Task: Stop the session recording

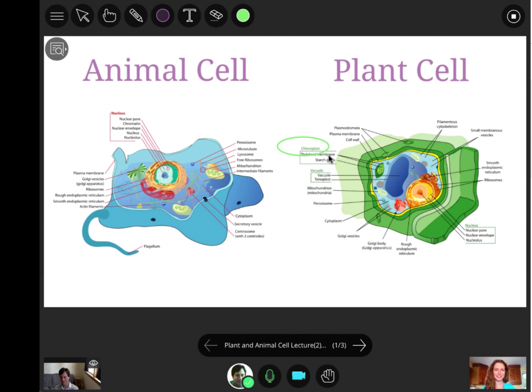Action: (x=513, y=16)
